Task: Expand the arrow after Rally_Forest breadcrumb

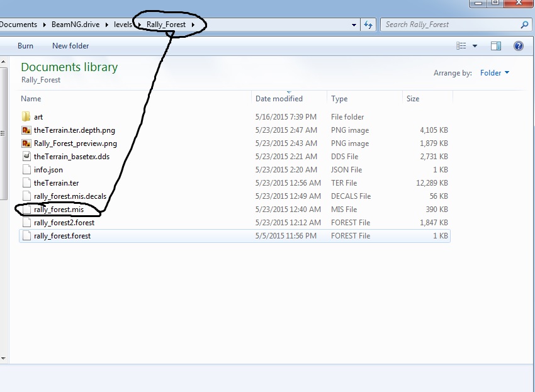Action: coord(193,25)
